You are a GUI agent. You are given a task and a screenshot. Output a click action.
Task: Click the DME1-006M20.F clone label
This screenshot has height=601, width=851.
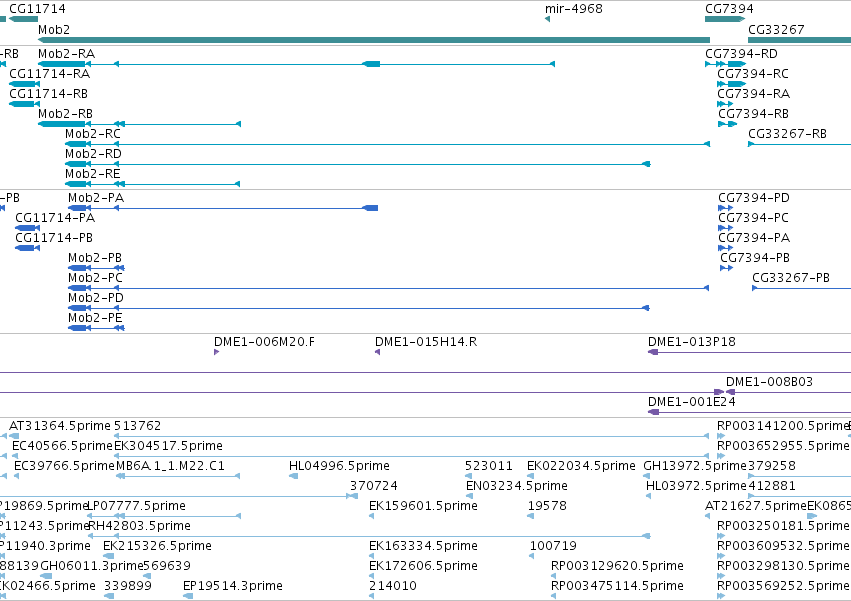264,342
